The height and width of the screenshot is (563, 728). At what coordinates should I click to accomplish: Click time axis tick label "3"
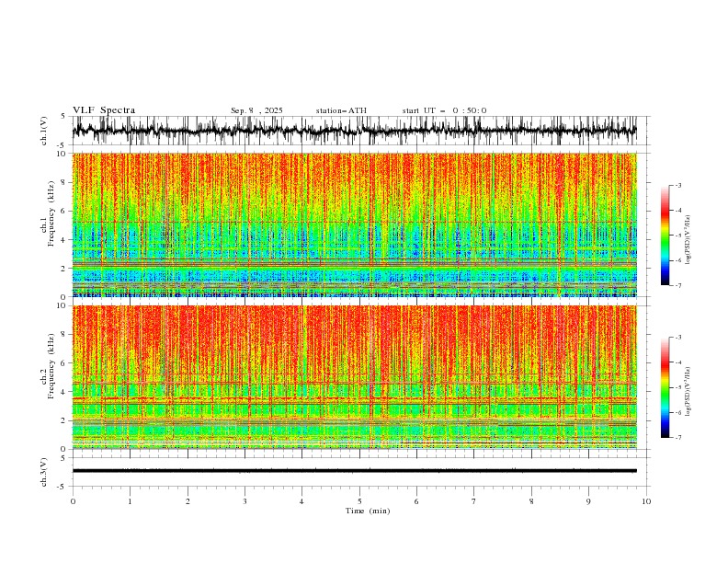click(x=245, y=501)
